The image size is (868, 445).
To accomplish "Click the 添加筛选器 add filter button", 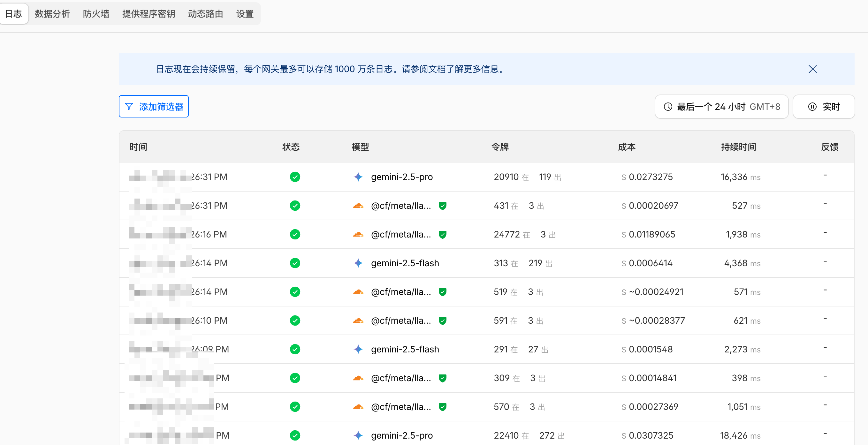I will pyautogui.click(x=154, y=107).
